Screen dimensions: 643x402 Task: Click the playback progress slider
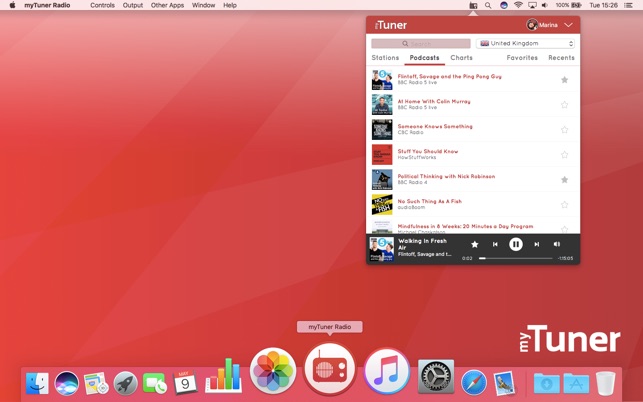(515, 258)
